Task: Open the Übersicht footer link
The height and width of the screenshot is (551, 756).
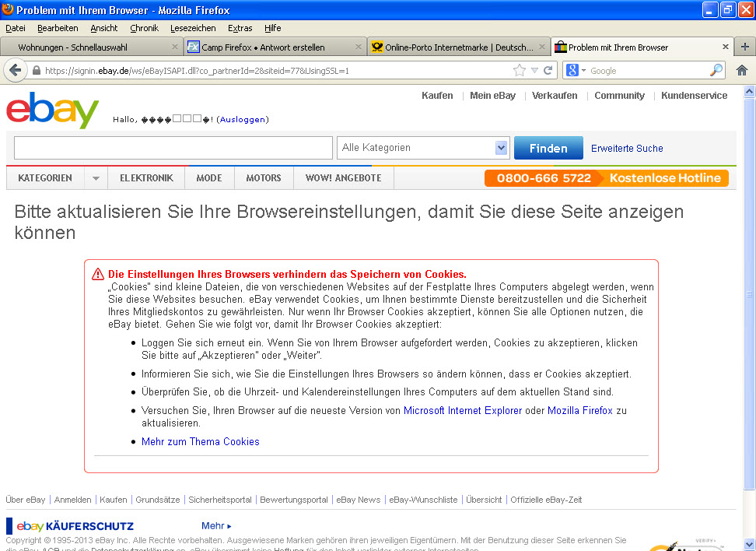Action: click(484, 500)
